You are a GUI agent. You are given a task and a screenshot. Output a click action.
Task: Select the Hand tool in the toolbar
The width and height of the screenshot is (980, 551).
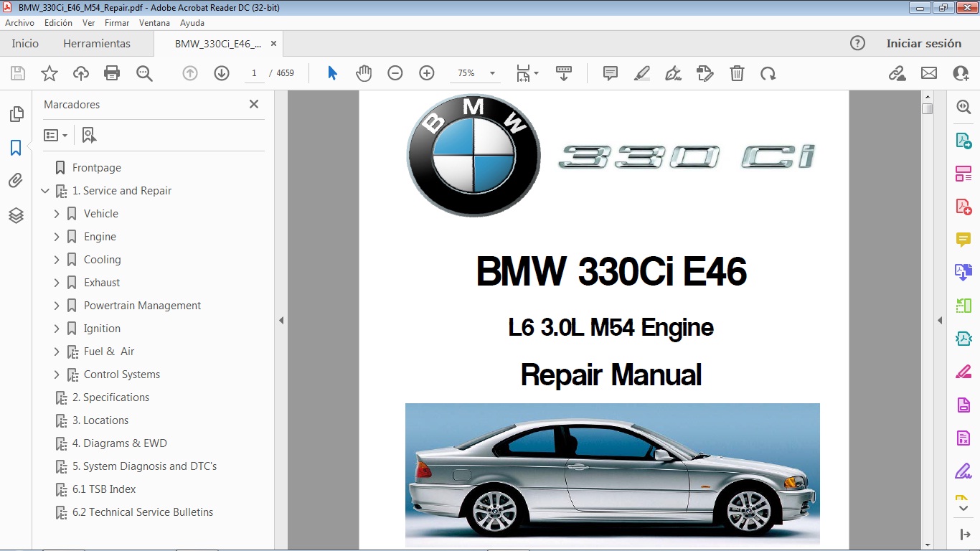[x=364, y=72]
